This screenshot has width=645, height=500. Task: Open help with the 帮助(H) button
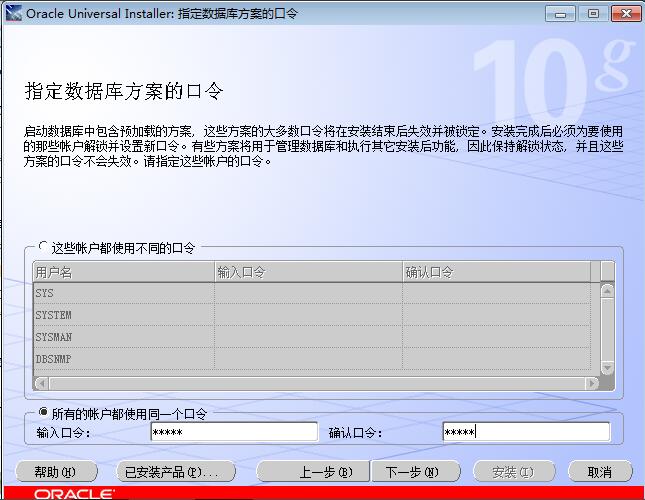point(56,472)
